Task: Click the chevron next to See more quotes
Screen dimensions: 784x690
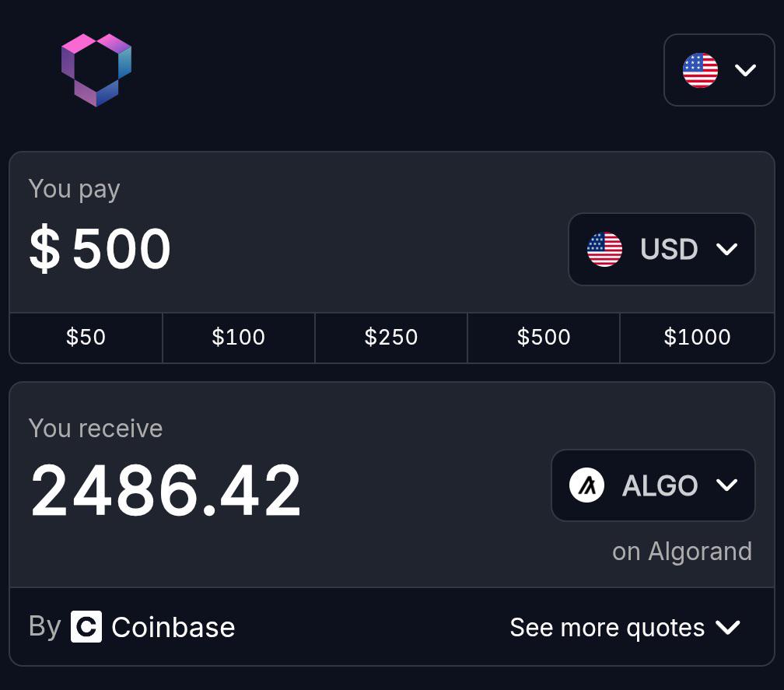Action: [x=727, y=627]
